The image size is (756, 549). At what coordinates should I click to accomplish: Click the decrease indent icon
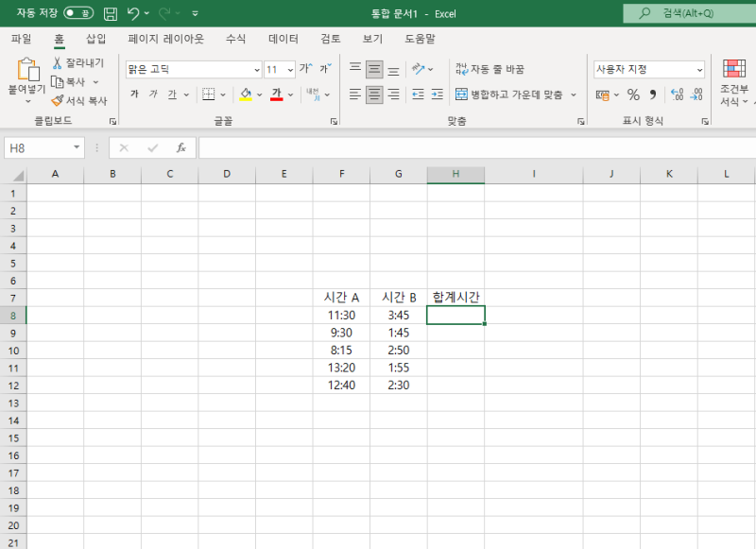(418, 94)
